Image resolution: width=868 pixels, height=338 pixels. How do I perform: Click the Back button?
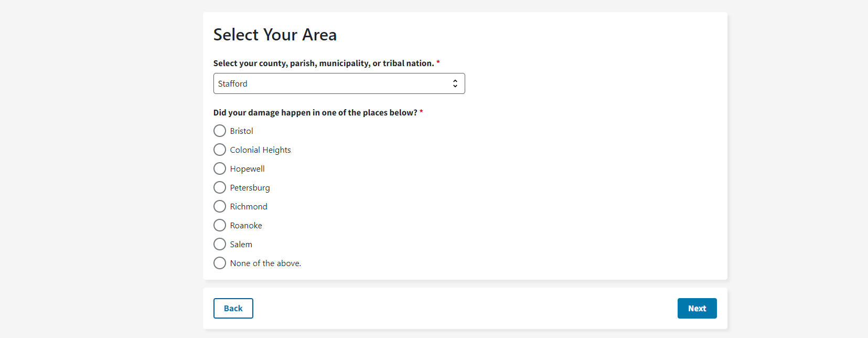(233, 308)
